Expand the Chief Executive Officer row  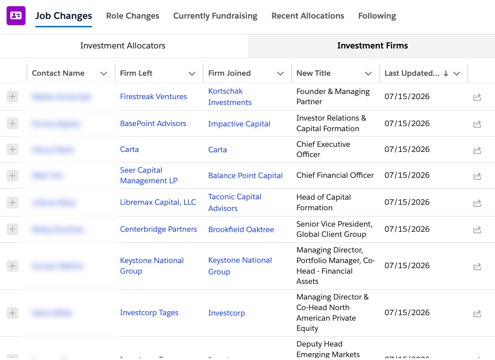pos(12,149)
